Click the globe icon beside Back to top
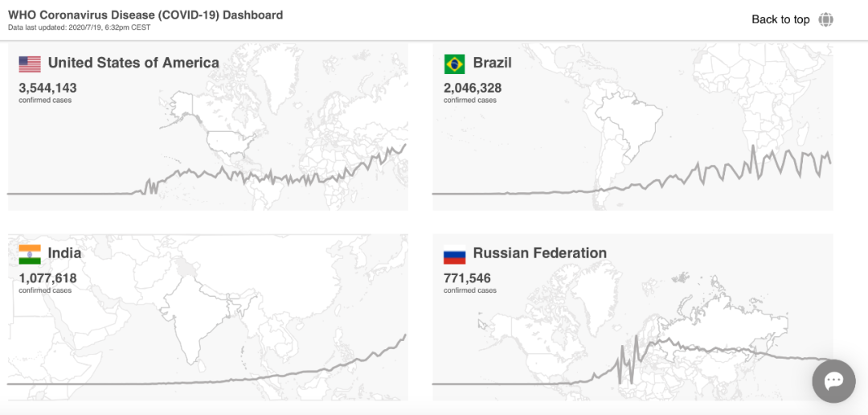The height and width of the screenshot is (415, 868). (826, 19)
